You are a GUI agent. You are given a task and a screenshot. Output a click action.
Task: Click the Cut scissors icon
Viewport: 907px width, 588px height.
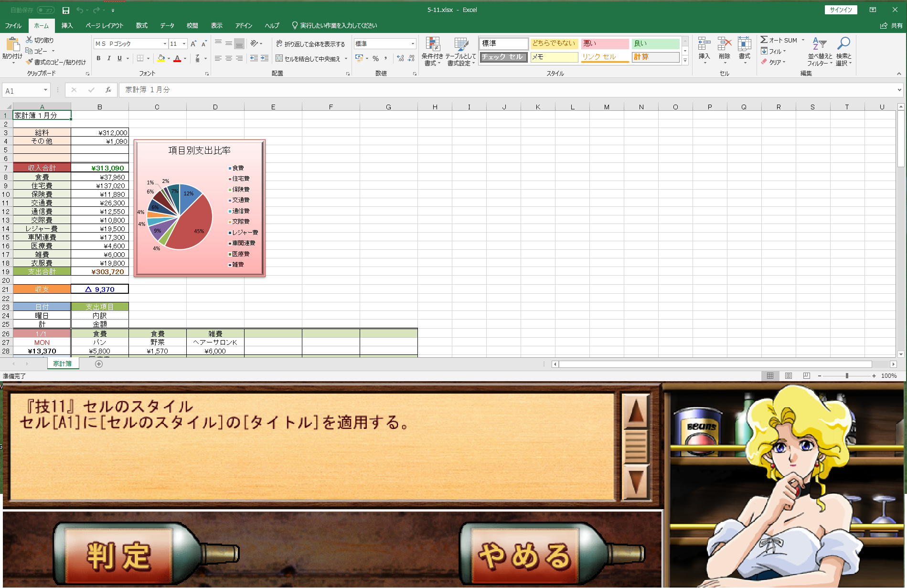(30, 40)
